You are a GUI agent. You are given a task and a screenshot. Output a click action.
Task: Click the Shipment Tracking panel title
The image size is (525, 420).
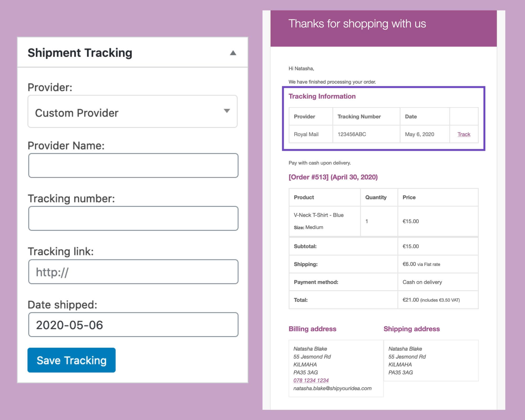pos(80,53)
